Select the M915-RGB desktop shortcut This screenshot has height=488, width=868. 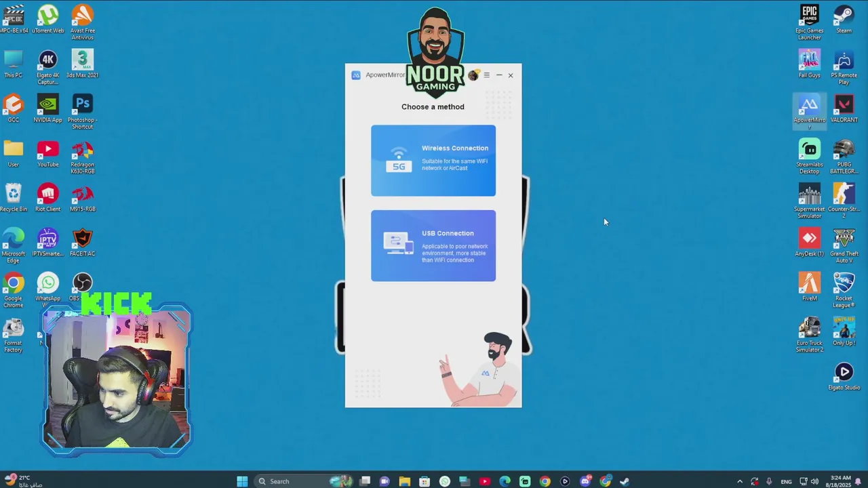(82, 198)
